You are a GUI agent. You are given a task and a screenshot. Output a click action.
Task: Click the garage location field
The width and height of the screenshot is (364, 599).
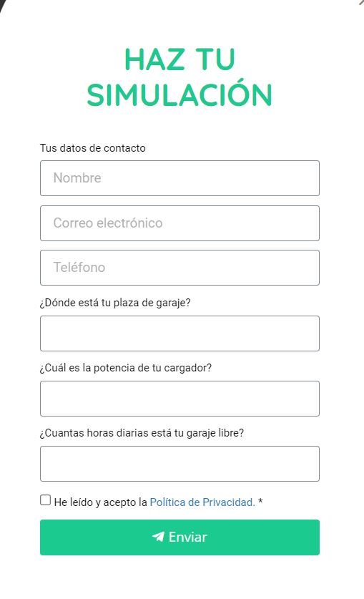179,333
